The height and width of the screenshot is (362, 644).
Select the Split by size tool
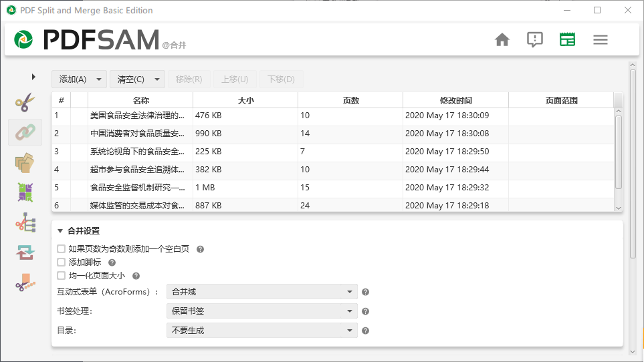click(x=25, y=283)
